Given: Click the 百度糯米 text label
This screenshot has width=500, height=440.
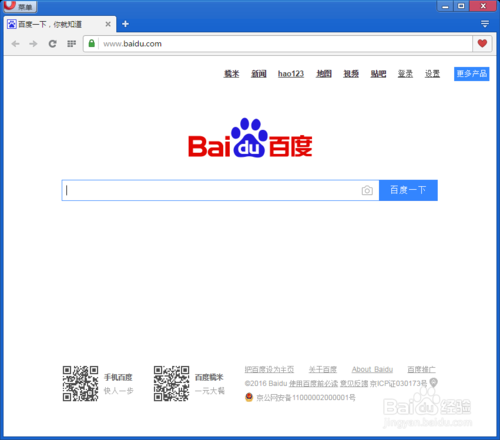Looking at the screenshot, I should click(209, 377).
